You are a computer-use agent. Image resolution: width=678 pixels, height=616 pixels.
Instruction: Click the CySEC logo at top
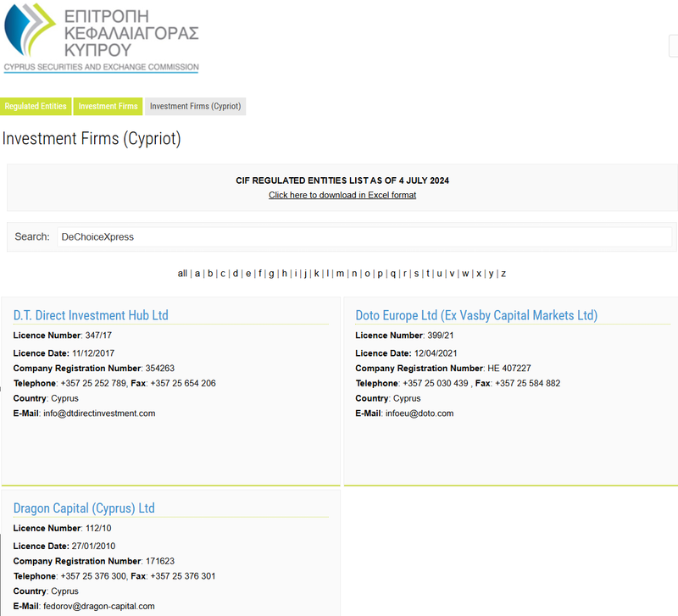click(101, 38)
